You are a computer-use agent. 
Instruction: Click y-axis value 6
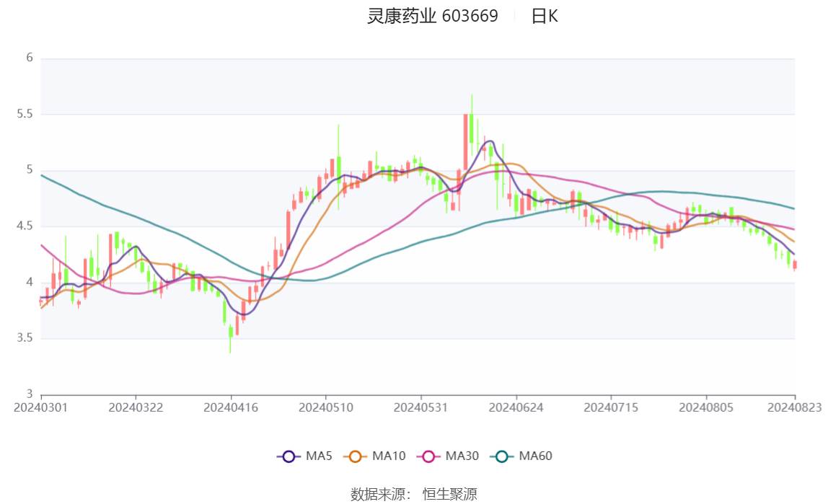click(x=30, y=58)
